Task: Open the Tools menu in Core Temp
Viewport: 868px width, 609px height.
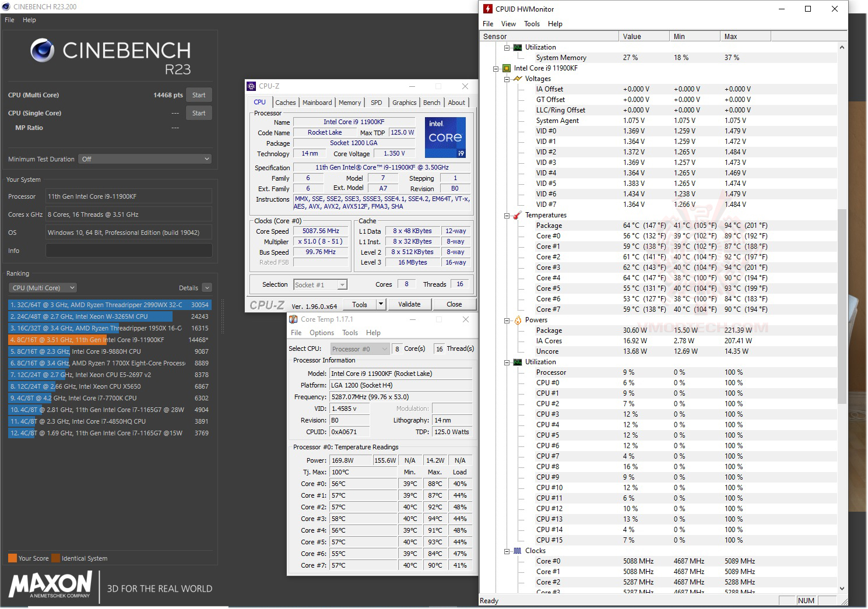Action: (x=350, y=333)
